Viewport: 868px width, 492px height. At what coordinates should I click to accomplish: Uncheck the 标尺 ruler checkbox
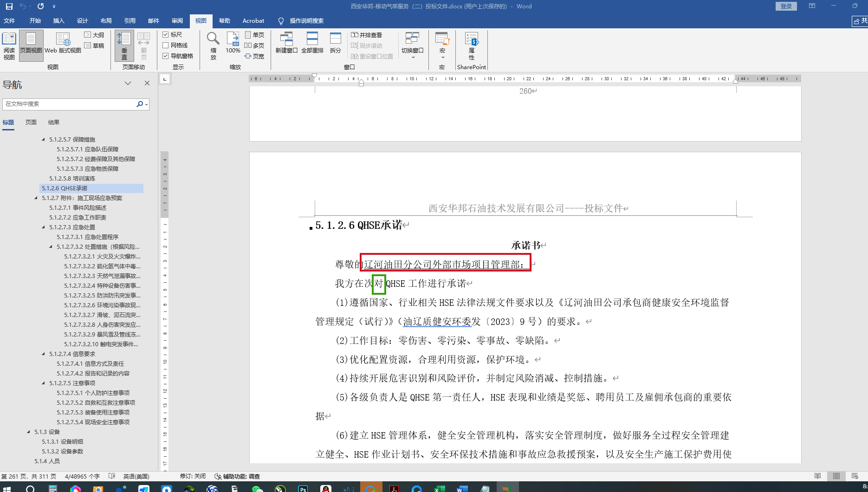click(x=166, y=35)
